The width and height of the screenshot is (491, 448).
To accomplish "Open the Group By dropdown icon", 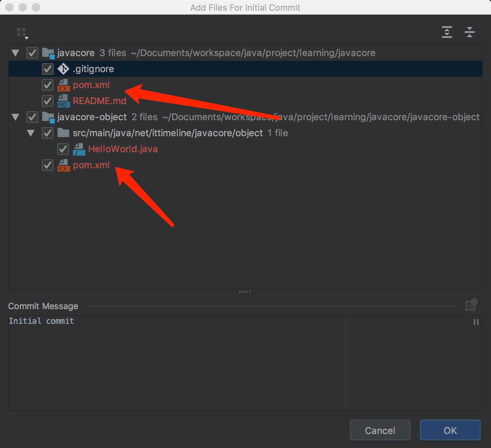I will tap(22, 33).
